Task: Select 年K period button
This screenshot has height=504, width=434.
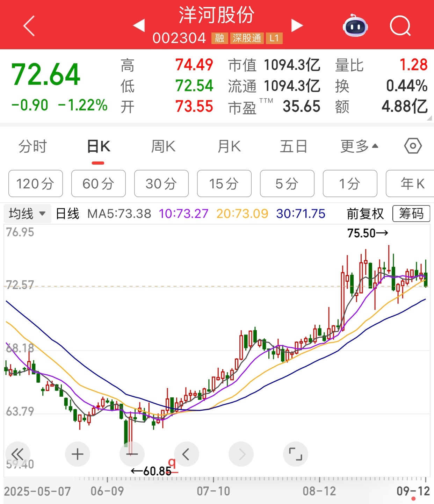Action: (x=410, y=183)
